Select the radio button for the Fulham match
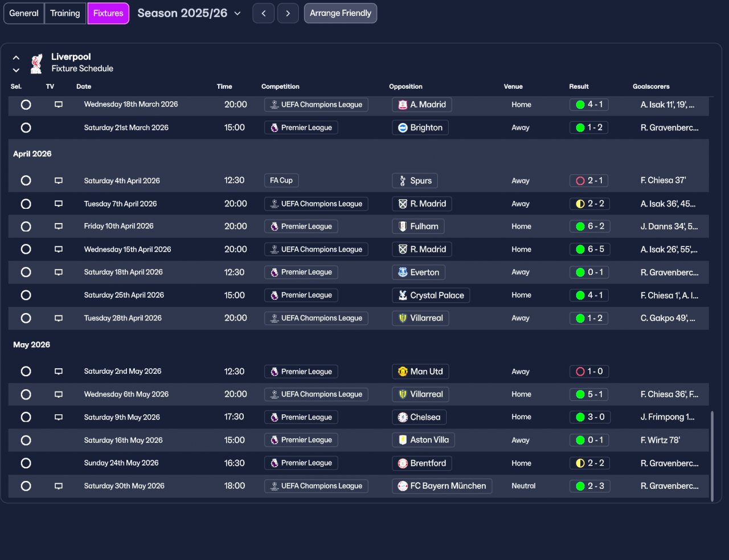This screenshot has width=729, height=560. 26,227
